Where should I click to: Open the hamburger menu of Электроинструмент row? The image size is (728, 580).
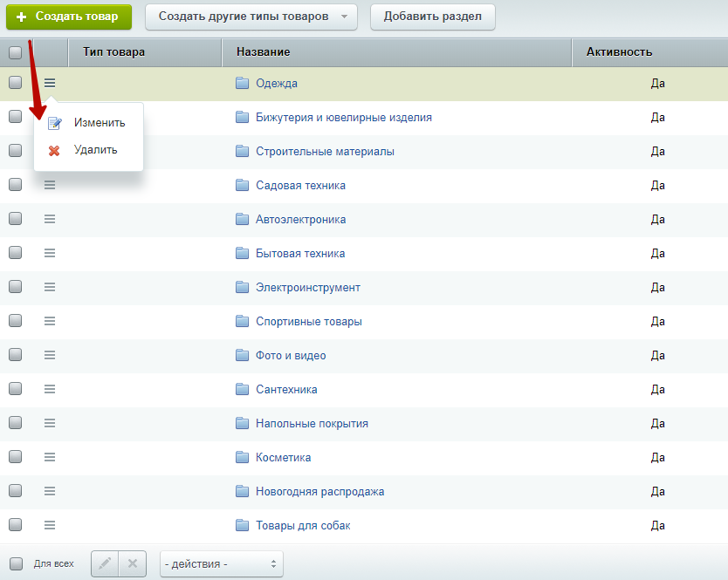[x=50, y=287]
